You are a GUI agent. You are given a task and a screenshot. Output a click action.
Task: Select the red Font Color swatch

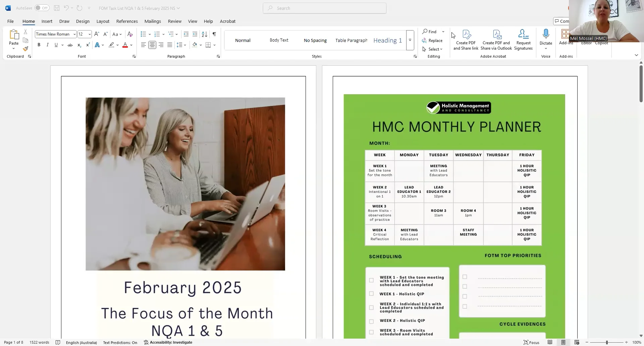[125, 45]
